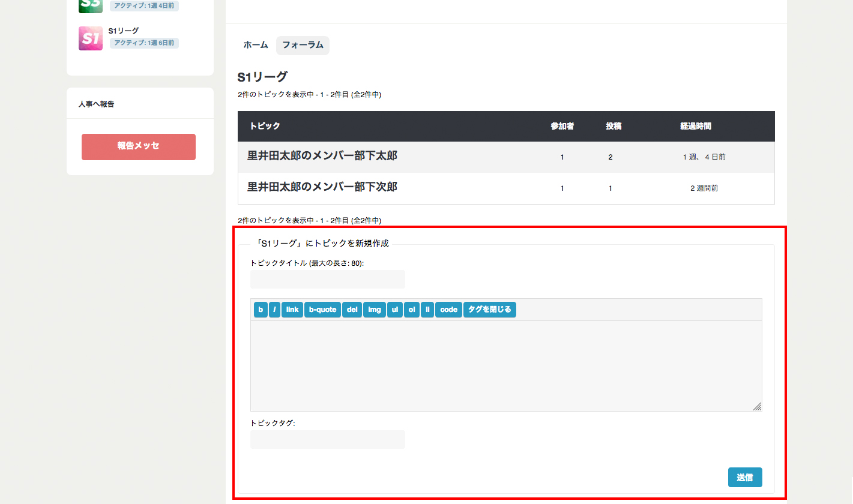Open topic 里井田太郎のメンバー部下次郎

coord(322,187)
